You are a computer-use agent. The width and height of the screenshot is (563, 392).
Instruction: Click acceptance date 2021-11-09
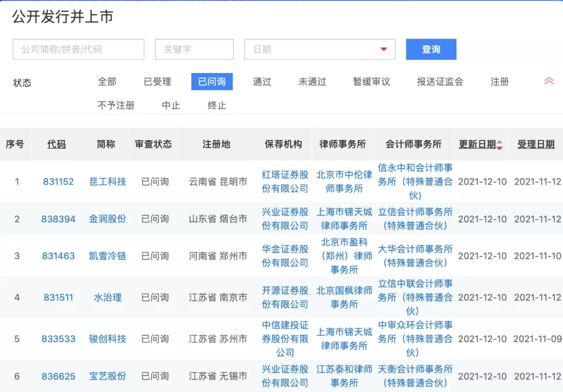coord(537,339)
